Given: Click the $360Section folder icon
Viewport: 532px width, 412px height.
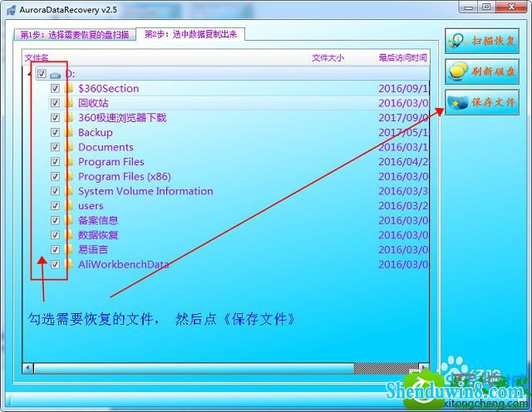Looking at the screenshot, I should pos(68,89).
